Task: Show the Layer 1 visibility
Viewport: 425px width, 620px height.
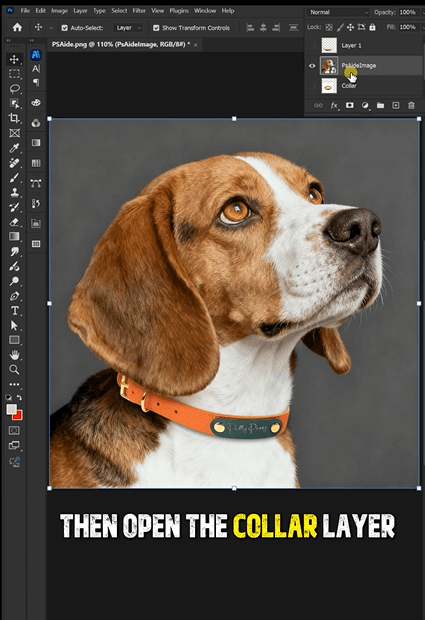Action: pos(312,45)
